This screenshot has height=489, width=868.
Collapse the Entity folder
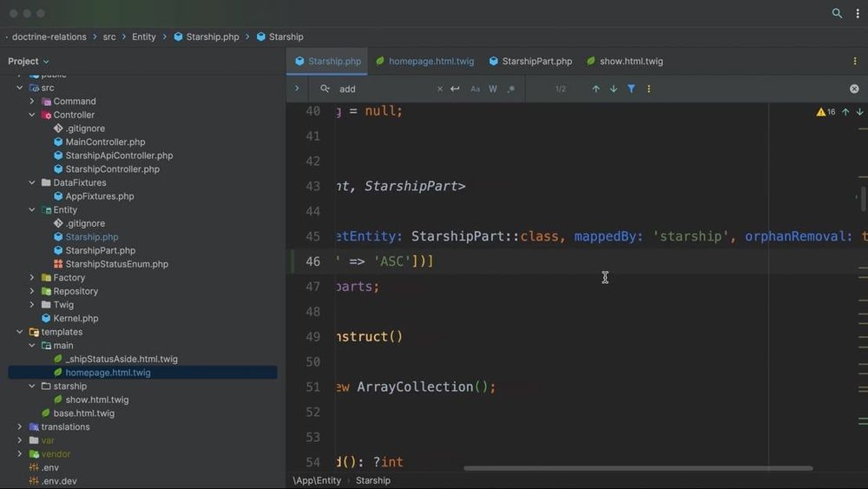point(31,210)
